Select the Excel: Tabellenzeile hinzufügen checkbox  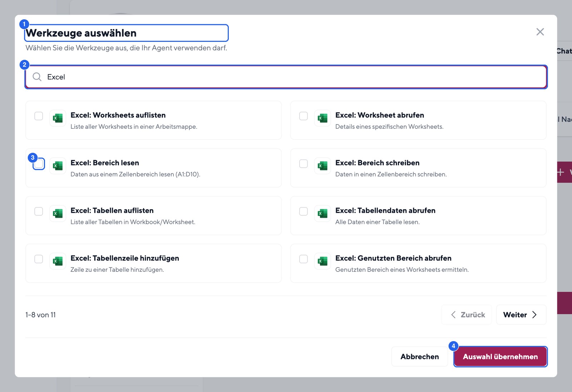[x=39, y=259]
